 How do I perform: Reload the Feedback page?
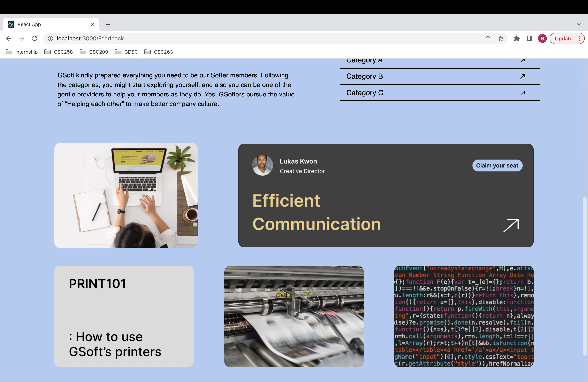[x=35, y=38]
